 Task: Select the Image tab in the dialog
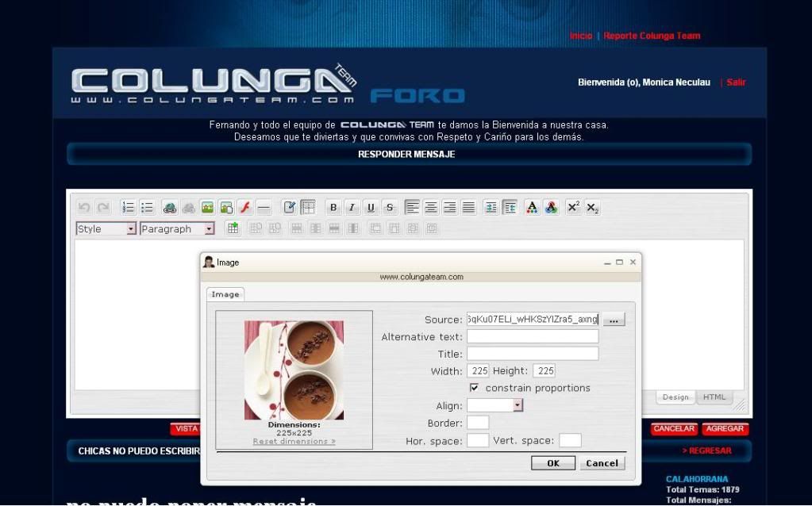point(225,294)
